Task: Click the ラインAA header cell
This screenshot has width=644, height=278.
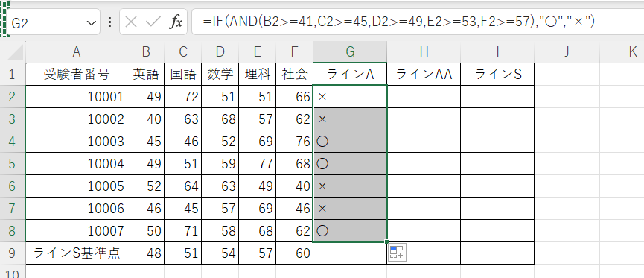Action: pyautogui.click(x=424, y=74)
